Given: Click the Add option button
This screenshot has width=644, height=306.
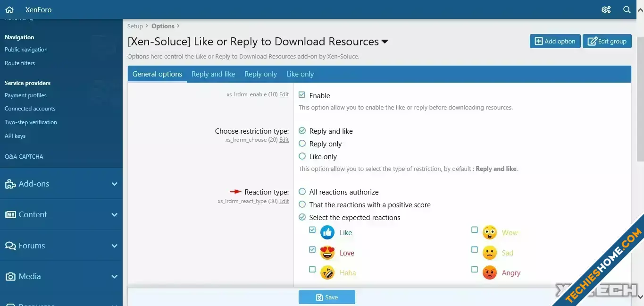Looking at the screenshot, I should pyautogui.click(x=555, y=41).
